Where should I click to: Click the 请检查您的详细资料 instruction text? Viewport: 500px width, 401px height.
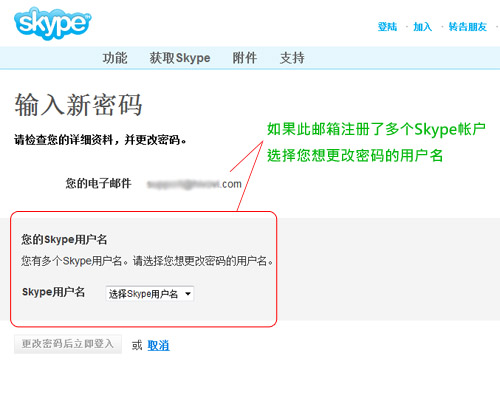pos(100,140)
